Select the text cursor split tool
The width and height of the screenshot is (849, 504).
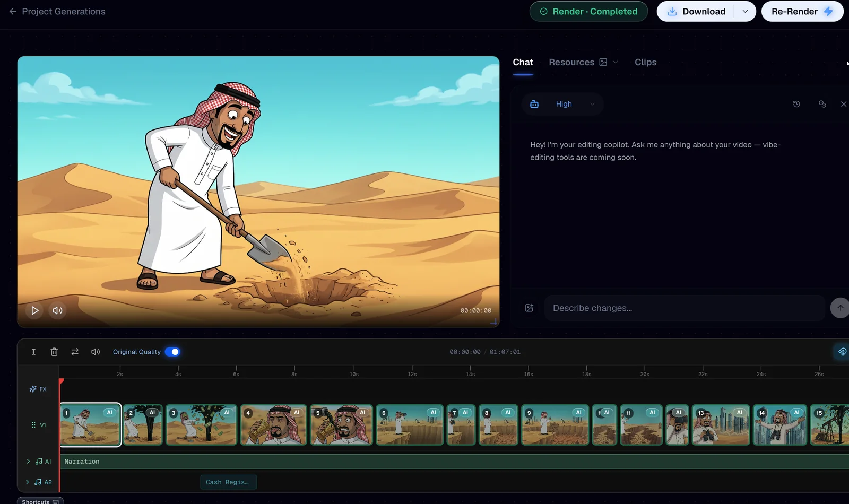(x=33, y=352)
